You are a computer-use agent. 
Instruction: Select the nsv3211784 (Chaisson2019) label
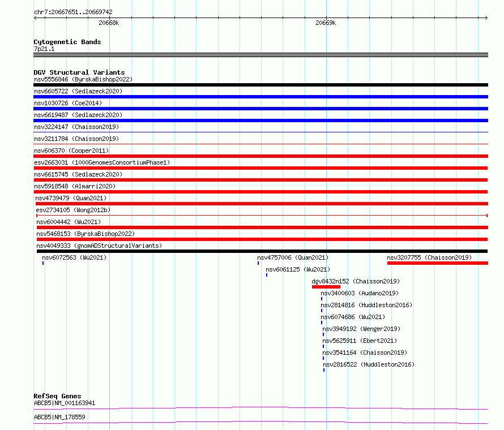click(x=76, y=139)
